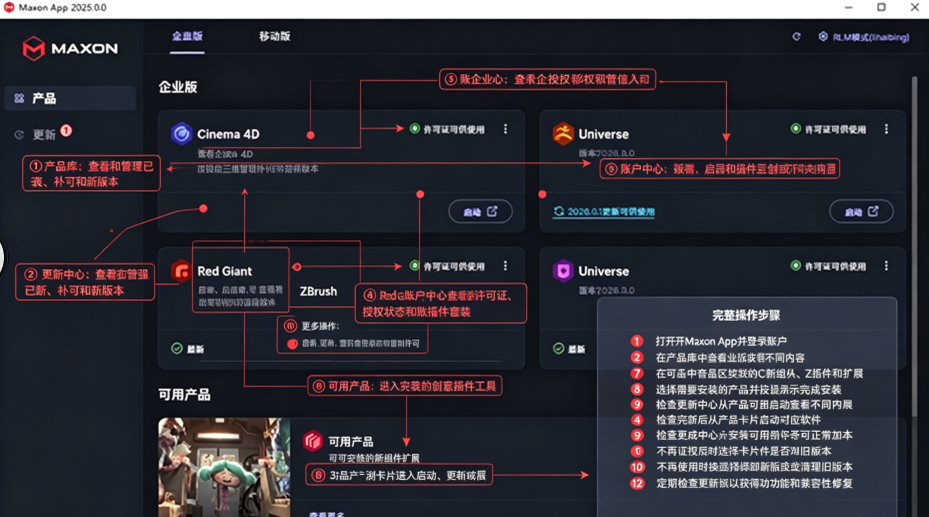Click Red Giant card's 最新 checkmark status
This screenshot has height=517, width=929.
click(x=187, y=349)
